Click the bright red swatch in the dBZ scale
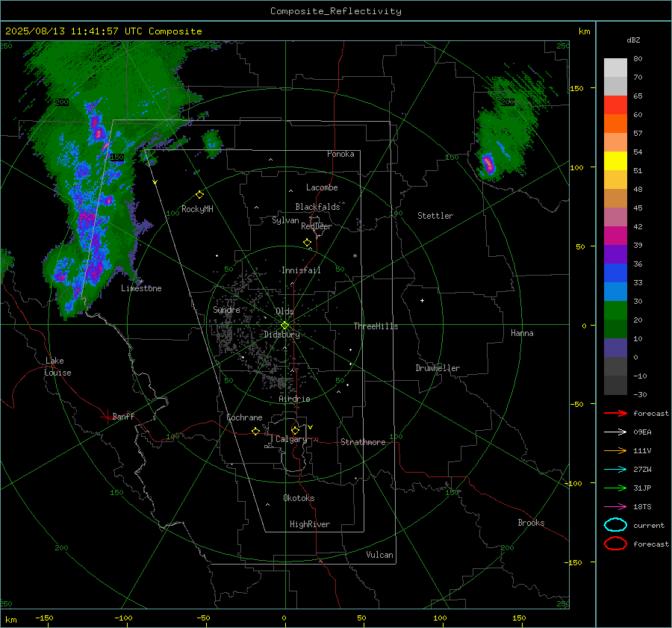 pyautogui.click(x=615, y=105)
